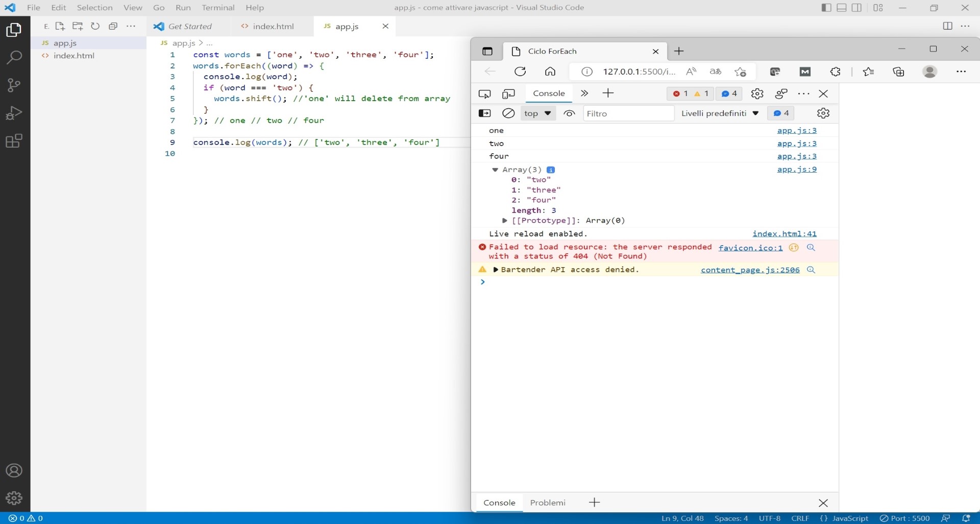Open the Livelli predefiniti dropdown

pyautogui.click(x=721, y=113)
